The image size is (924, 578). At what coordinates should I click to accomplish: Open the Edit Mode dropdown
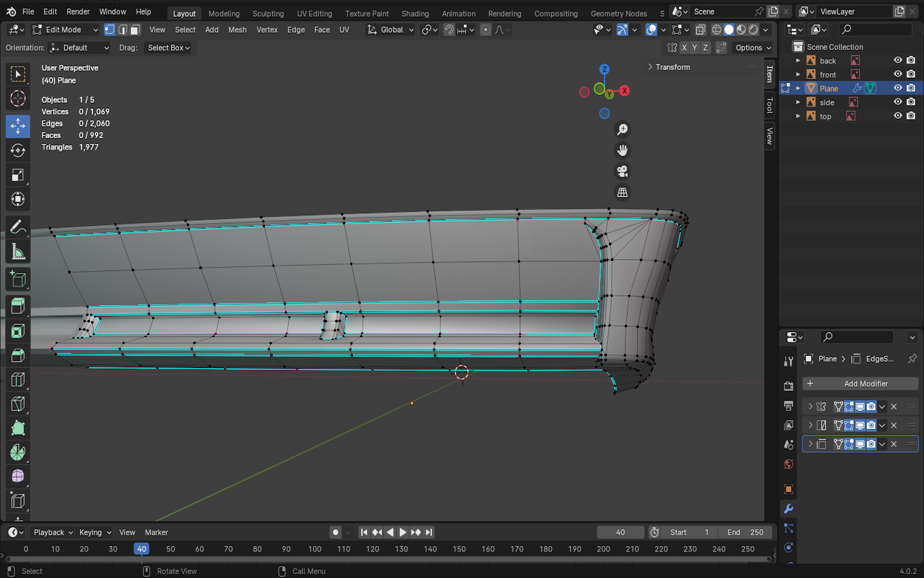65,30
